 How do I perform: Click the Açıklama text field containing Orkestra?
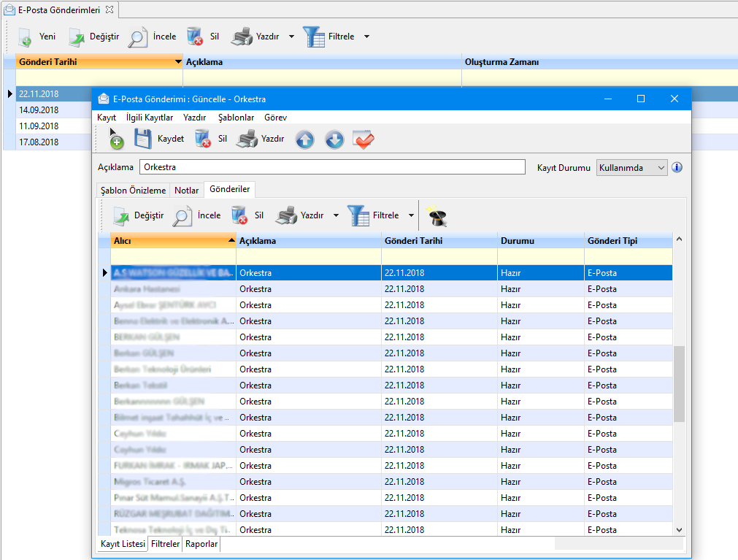tap(331, 167)
